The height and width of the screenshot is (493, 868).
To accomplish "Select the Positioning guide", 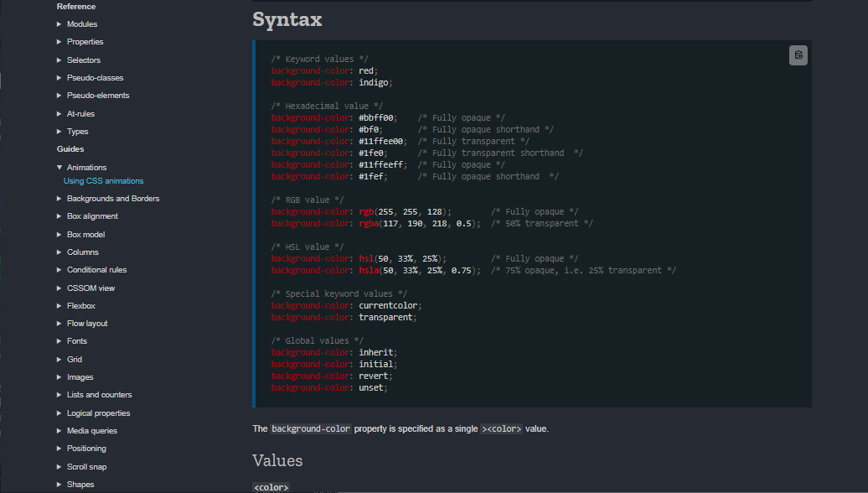I will point(86,449).
